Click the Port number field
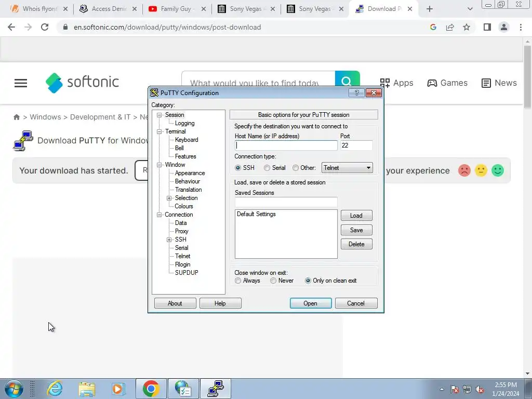The width and height of the screenshot is (532, 399). pyautogui.click(x=356, y=145)
